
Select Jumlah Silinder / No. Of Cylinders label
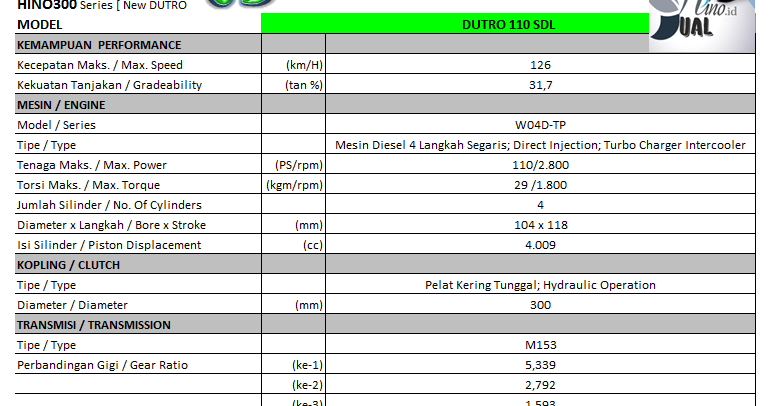[109, 205]
